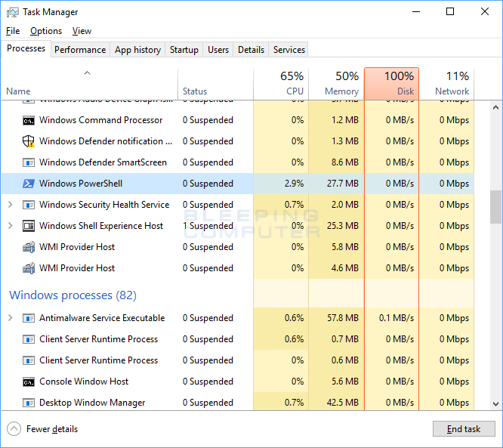
Task: Sort by the 65% CPU column header
Action: (281, 84)
